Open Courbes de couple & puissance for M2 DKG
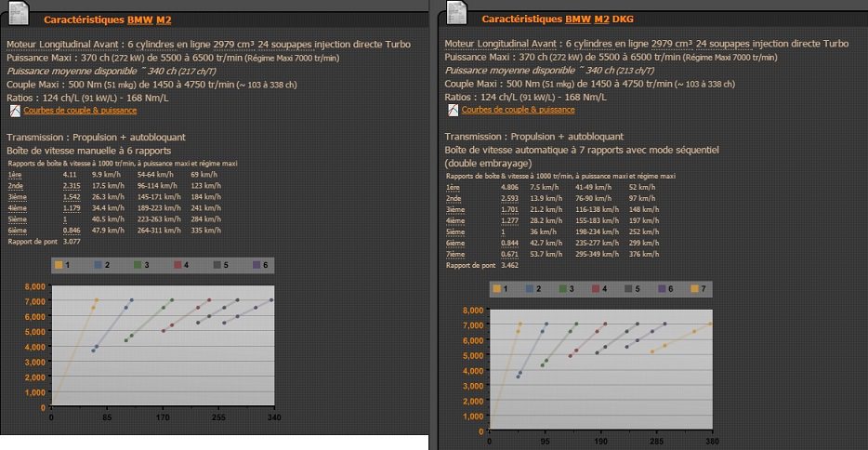The image size is (868, 450). point(519,110)
